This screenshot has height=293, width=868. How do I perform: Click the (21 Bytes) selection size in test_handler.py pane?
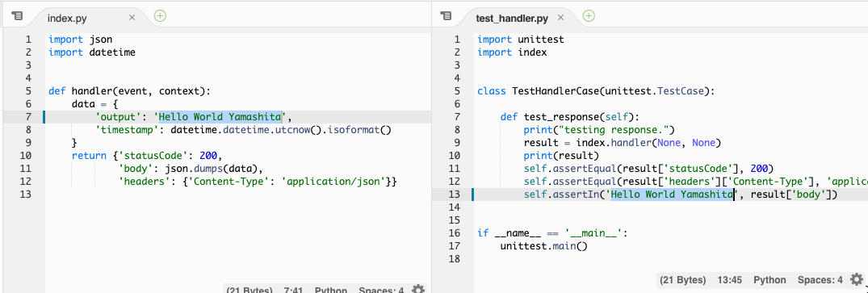tap(683, 280)
